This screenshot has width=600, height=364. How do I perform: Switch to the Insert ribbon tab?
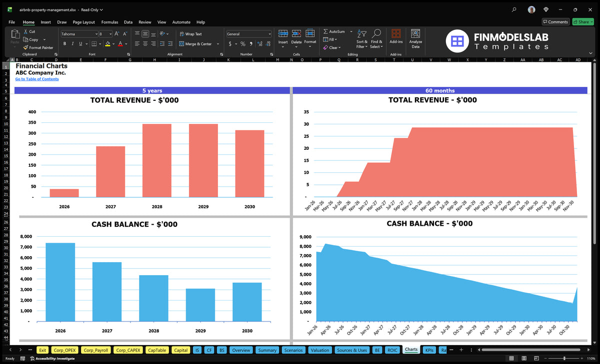tap(45, 22)
